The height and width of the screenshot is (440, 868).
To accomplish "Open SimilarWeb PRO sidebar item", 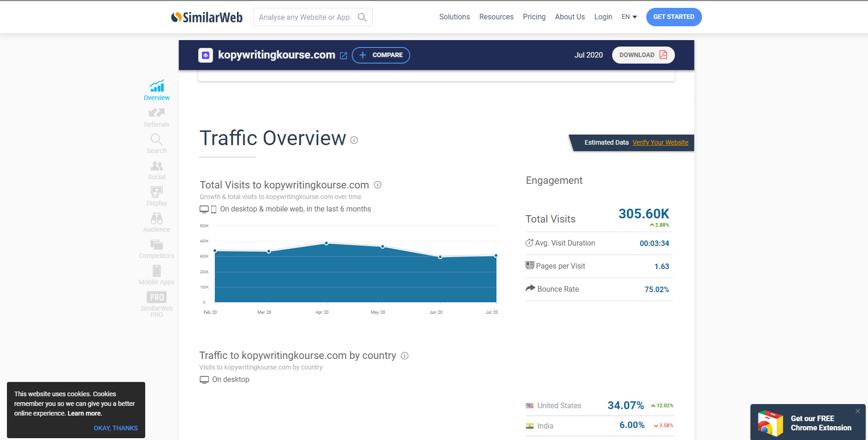I will click(157, 304).
